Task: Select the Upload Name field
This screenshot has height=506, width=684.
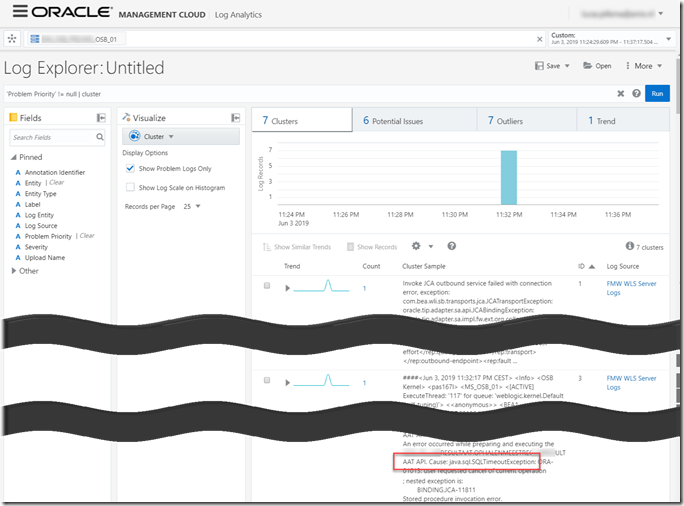Action: click(x=44, y=258)
